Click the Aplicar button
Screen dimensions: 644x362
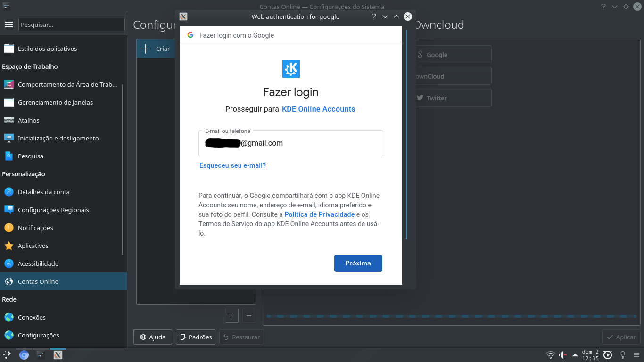tap(621, 337)
